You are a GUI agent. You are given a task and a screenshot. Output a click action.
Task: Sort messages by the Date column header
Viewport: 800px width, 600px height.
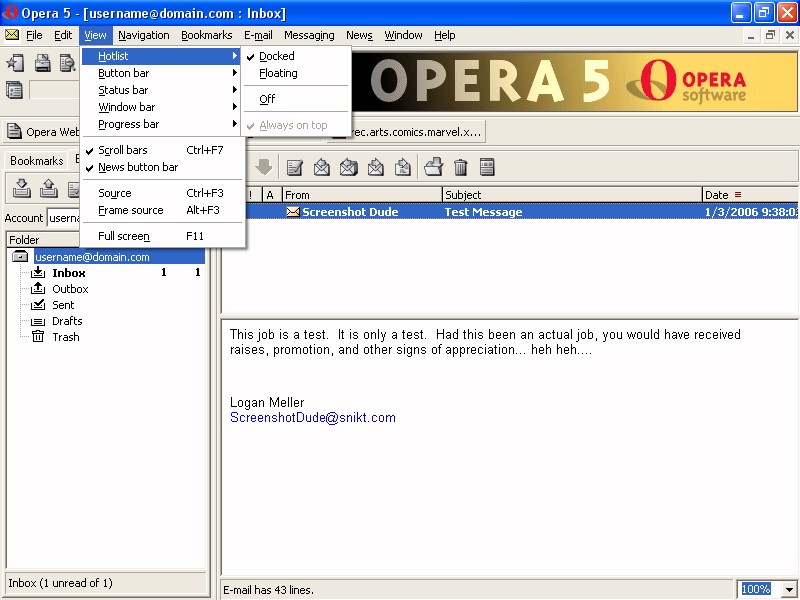(749, 195)
